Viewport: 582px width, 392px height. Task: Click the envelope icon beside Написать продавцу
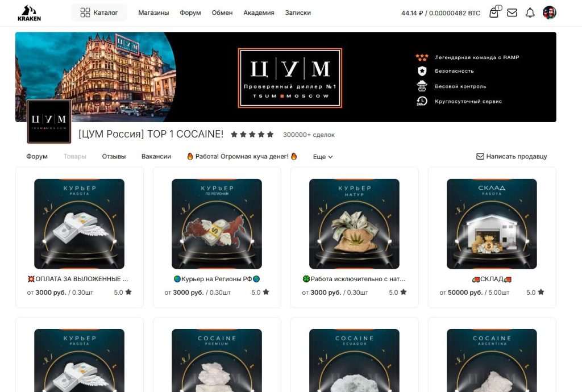point(480,156)
